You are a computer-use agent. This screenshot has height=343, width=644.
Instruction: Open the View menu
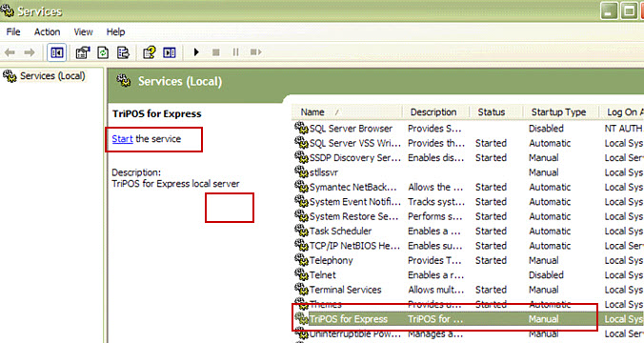83,31
